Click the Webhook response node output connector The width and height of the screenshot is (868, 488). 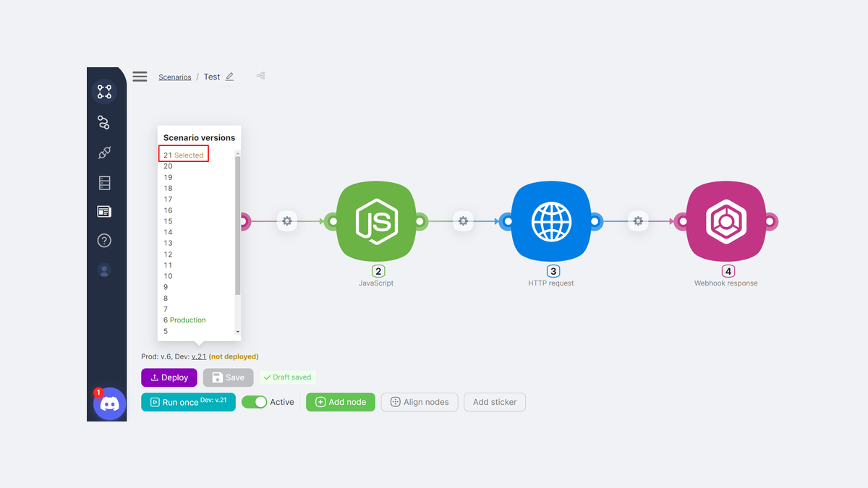[x=770, y=221]
